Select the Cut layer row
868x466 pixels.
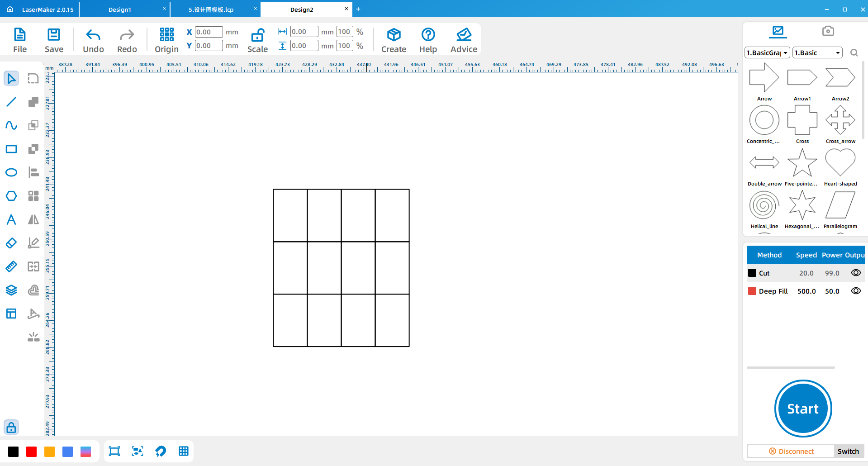pyautogui.click(x=805, y=273)
